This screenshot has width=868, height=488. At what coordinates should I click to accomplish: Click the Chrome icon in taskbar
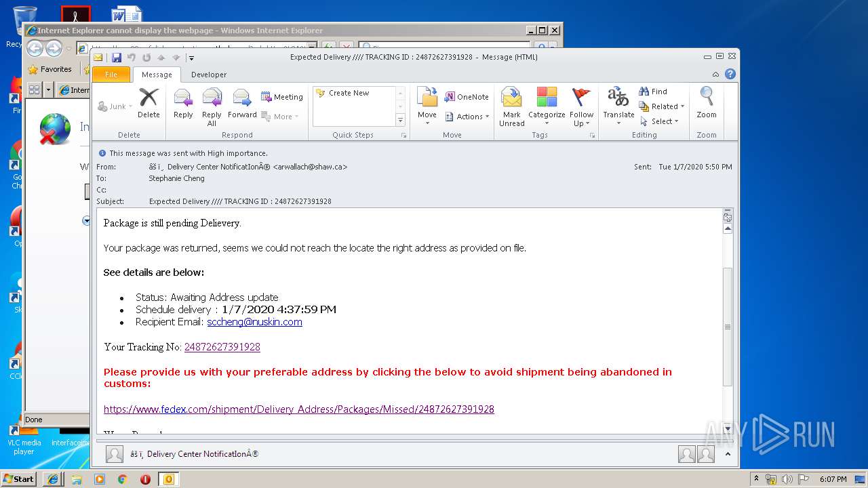122,479
